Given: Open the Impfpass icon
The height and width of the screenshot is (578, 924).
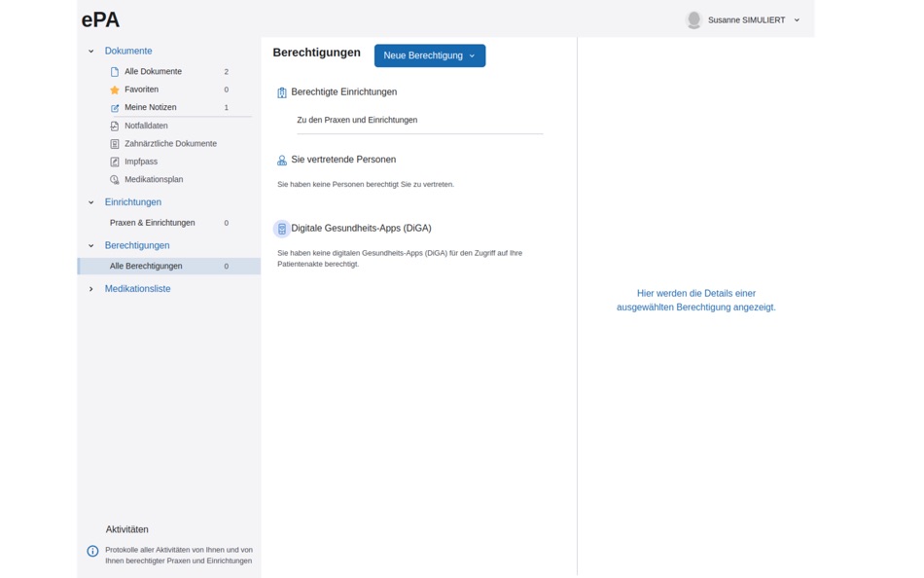Looking at the screenshot, I should (112, 161).
